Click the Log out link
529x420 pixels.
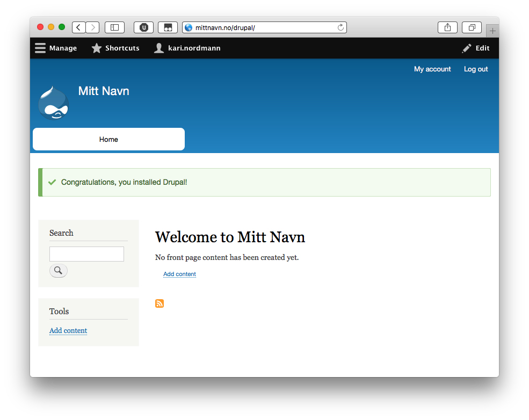(x=476, y=69)
